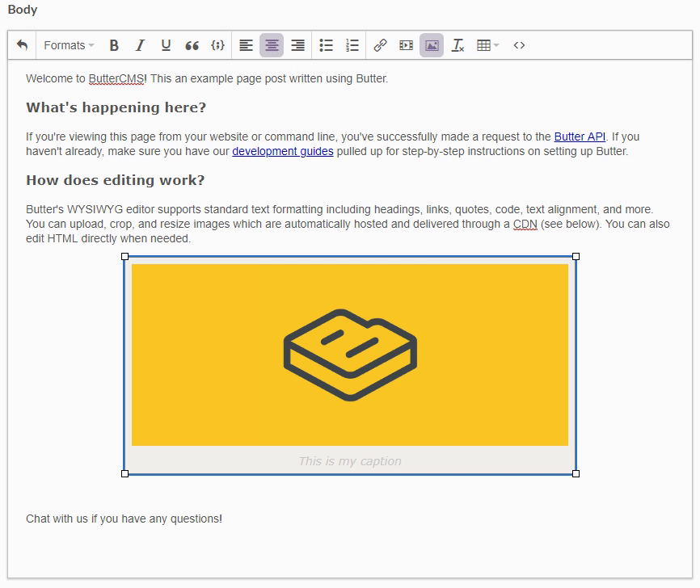This screenshot has width=700, height=588.
Task: Click the bottom-left image resize handle
Action: 125,473
